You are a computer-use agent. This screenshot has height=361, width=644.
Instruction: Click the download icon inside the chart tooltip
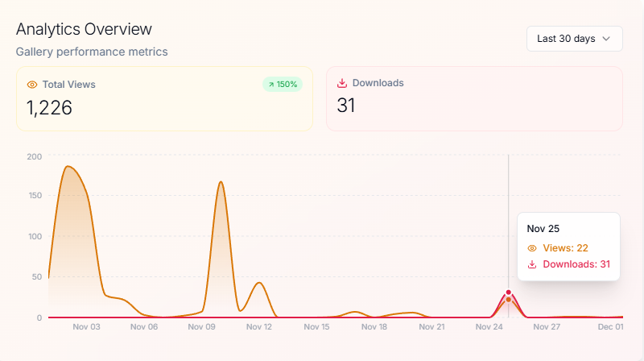(531, 264)
